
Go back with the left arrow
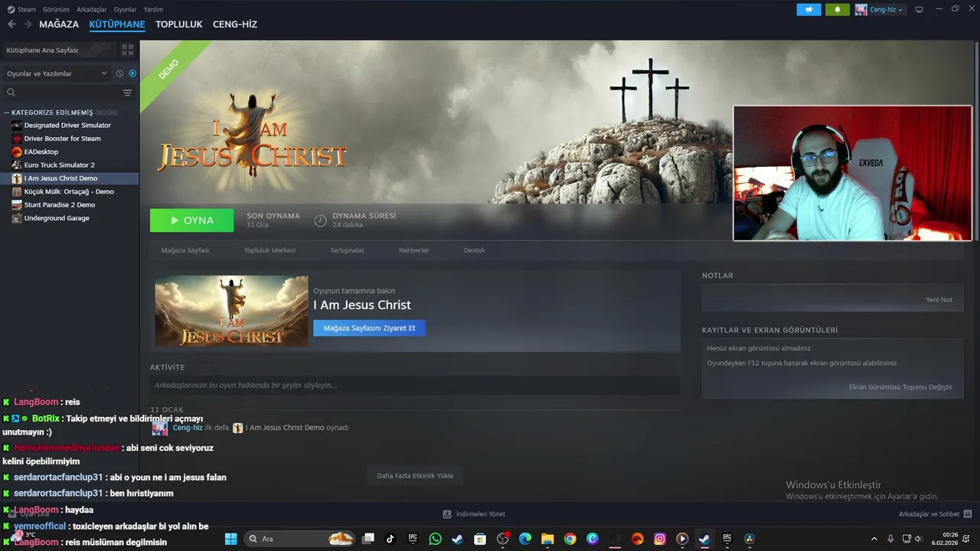coord(11,24)
